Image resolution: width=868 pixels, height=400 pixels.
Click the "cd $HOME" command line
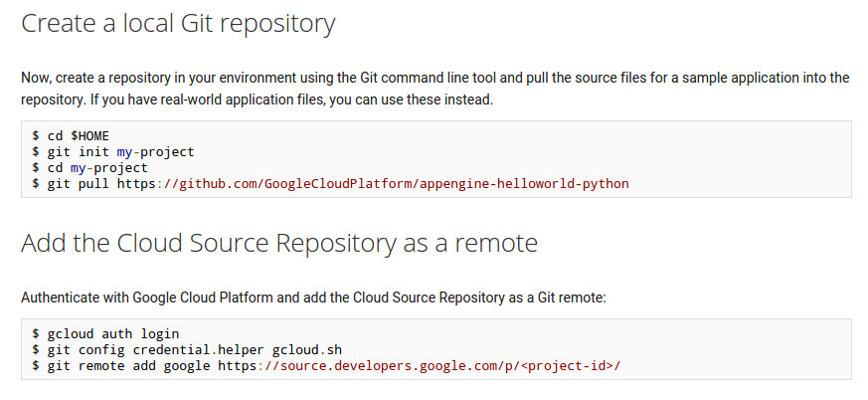coord(71,136)
